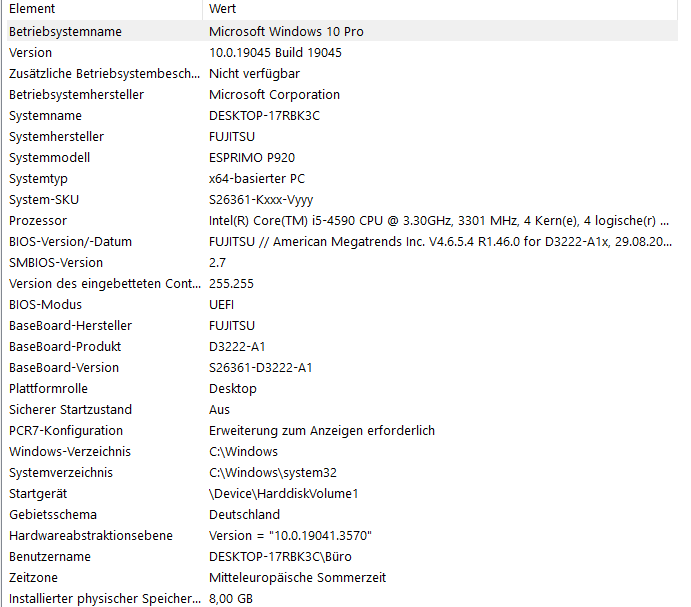Select the SMBIOS-Version row
This screenshot has width=691, height=607.
point(342,263)
